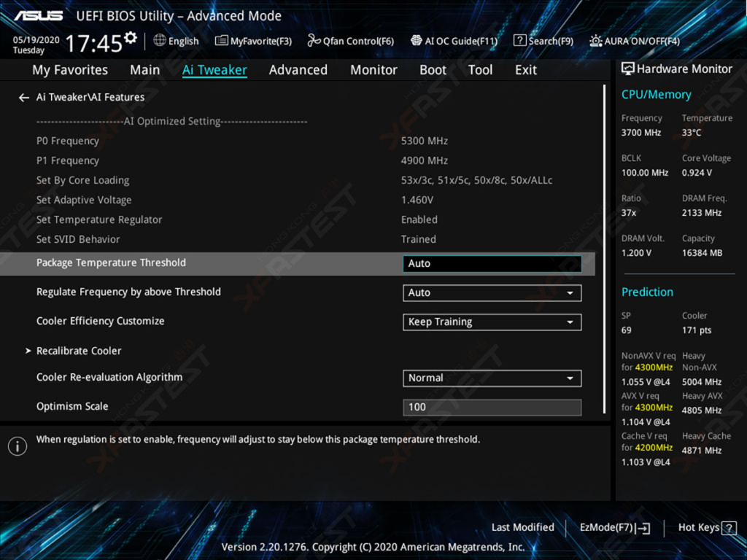
Task: Expand the Cooler Efficiency Customize dropdown
Action: (492, 322)
